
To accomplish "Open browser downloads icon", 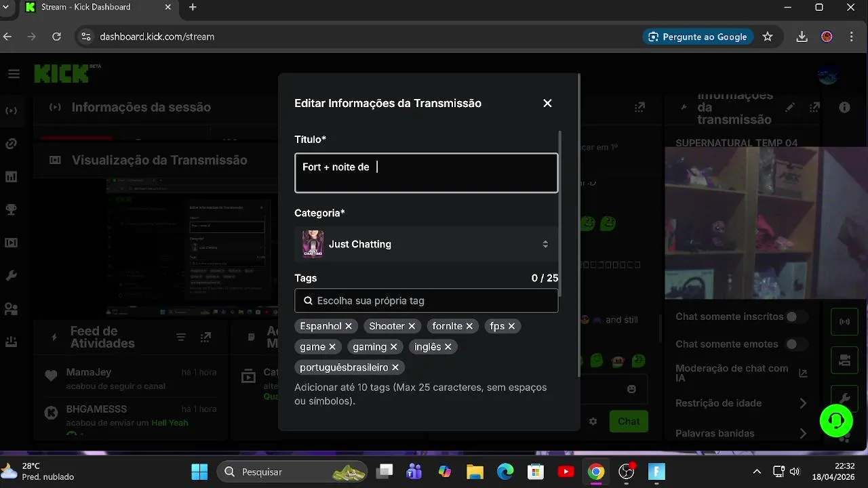I will pyautogui.click(x=802, y=37).
